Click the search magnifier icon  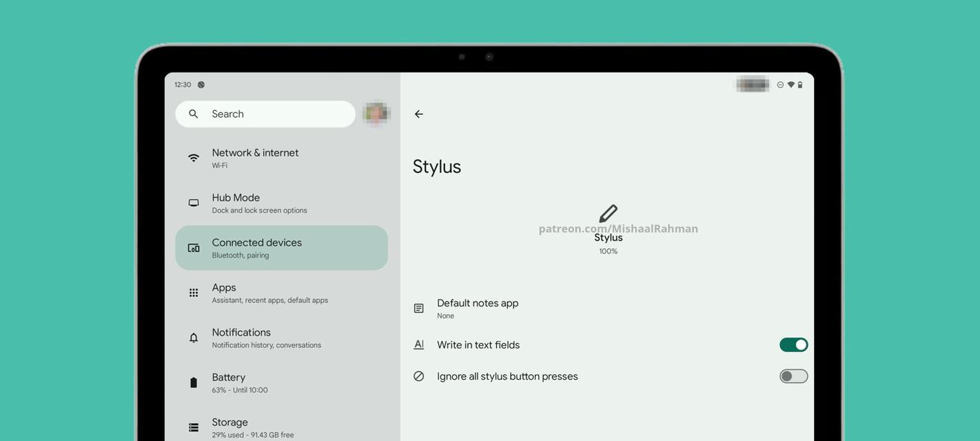tap(194, 114)
